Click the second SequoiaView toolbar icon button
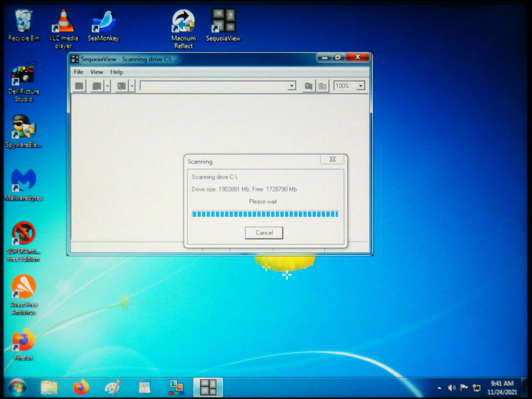Viewport: 532px width, 399px height. pos(97,86)
